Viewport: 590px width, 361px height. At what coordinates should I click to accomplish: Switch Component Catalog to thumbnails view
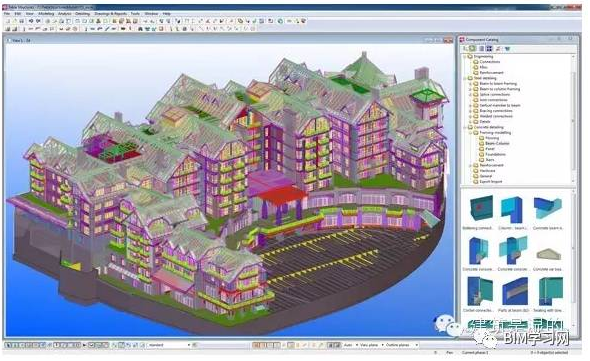point(489,49)
